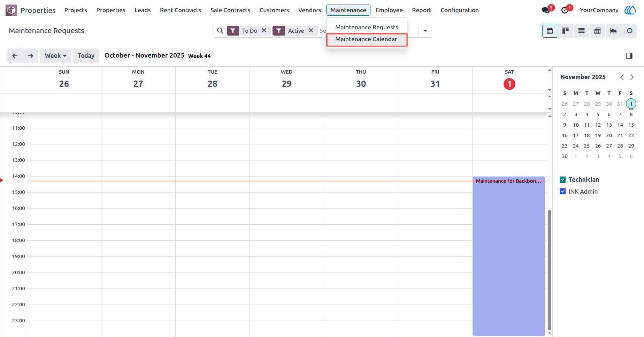Screen dimensions: 644x337
Task: Open the Customers menu
Action: click(274, 10)
